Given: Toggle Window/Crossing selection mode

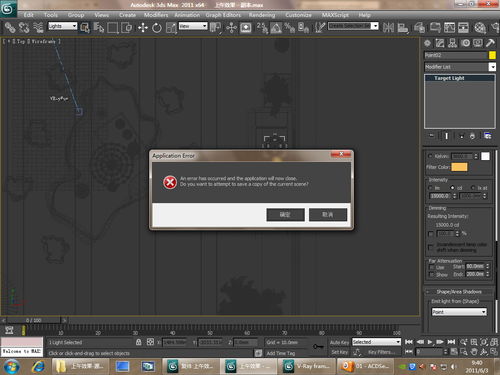Looking at the screenshot, I should [127, 27].
